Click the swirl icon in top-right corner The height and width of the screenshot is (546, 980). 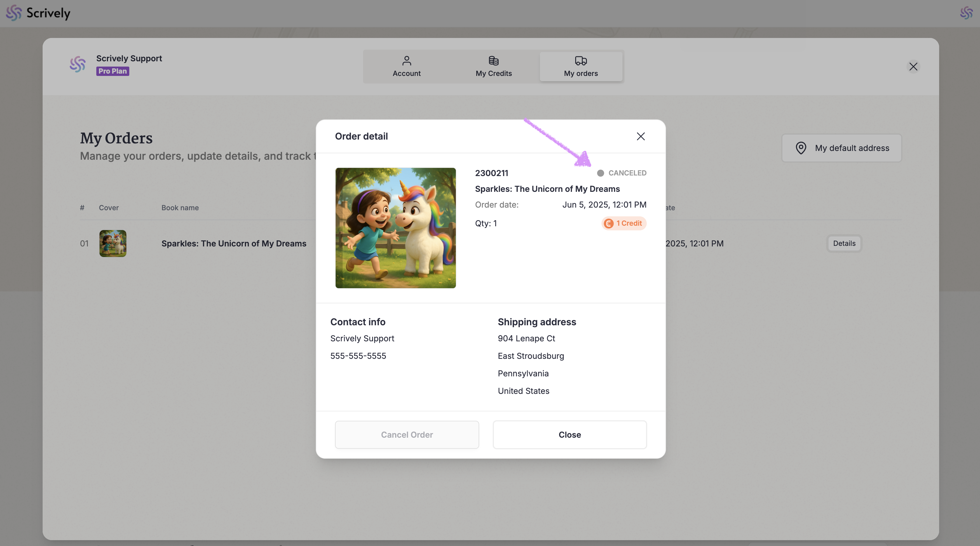pyautogui.click(x=966, y=13)
